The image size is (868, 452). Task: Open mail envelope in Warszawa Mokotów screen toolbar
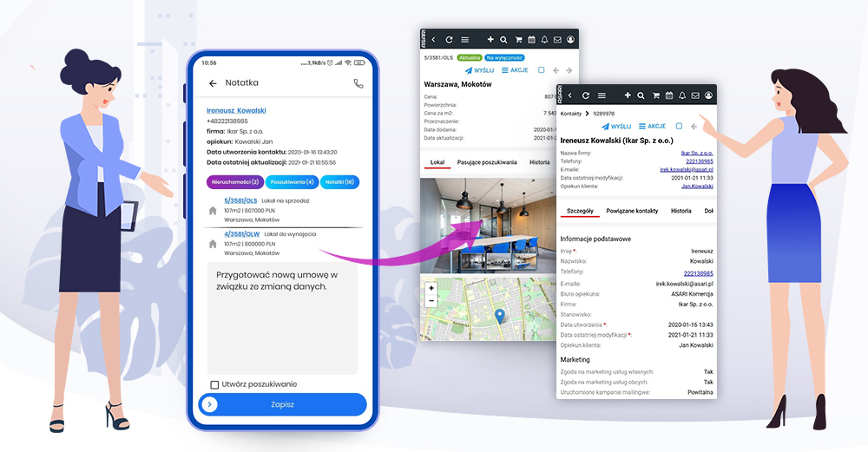(x=557, y=40)
